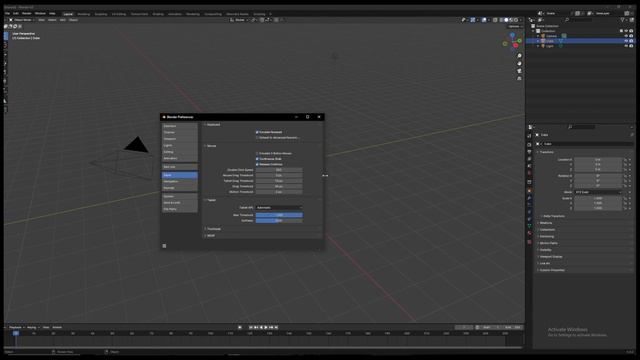This screenshot has width=640, height=360.
Task: Adjust tablet Max Threshold slider
Action: pyautogui.click(x=279, y=215)
